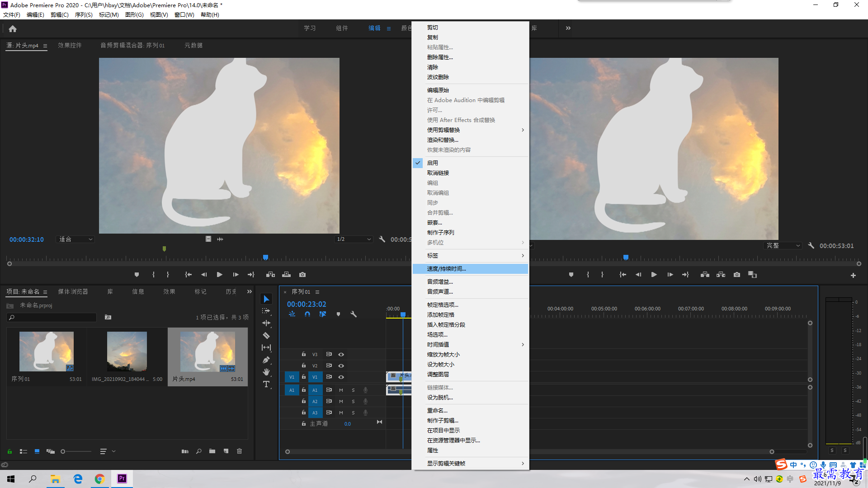Open timeline display settings wrench
This screenshot has height=488, width=868.
(354, 314)
